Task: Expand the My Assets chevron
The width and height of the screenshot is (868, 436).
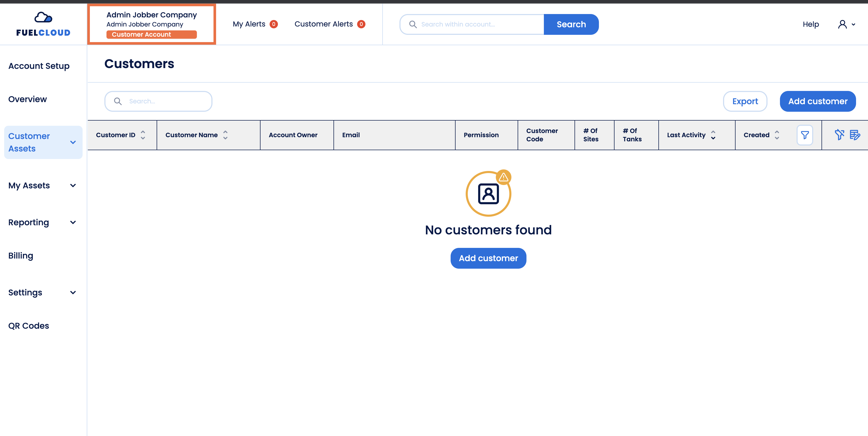Action: [73, 186]
